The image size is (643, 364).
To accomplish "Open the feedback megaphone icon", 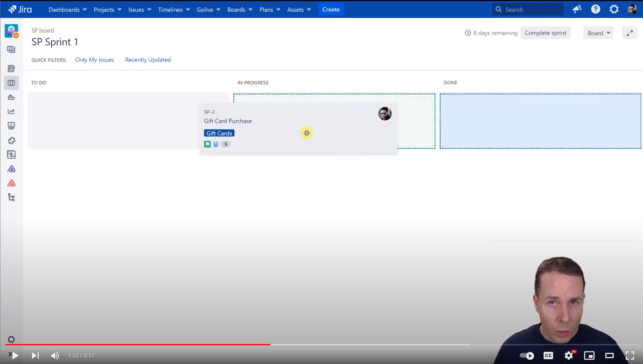I will [x=577, y=9].
